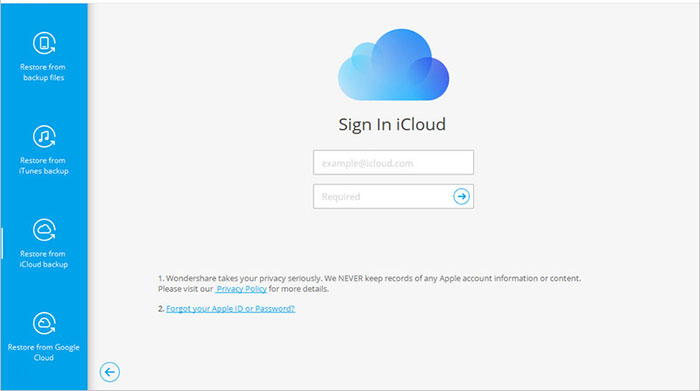Click the 'Wondershare takes your privacy seriously' notice

click(369, 283)
